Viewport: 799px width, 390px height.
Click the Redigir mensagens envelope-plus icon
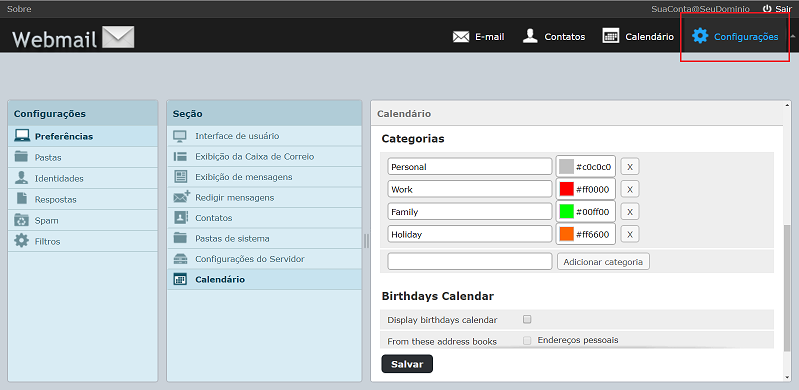181,197
